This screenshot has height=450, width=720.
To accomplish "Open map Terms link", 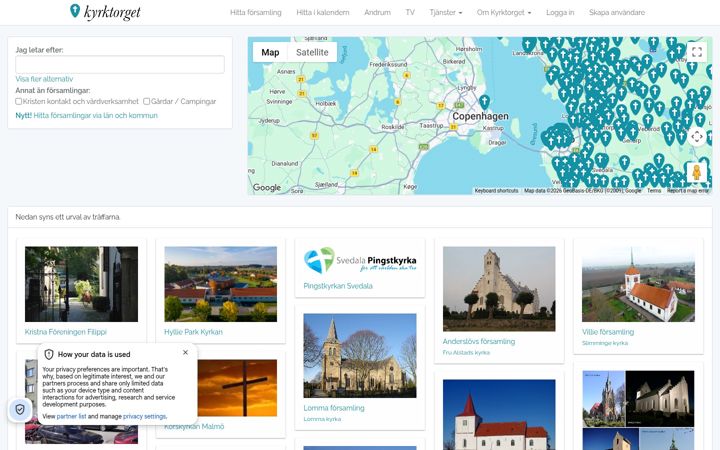I will point(654,191).
